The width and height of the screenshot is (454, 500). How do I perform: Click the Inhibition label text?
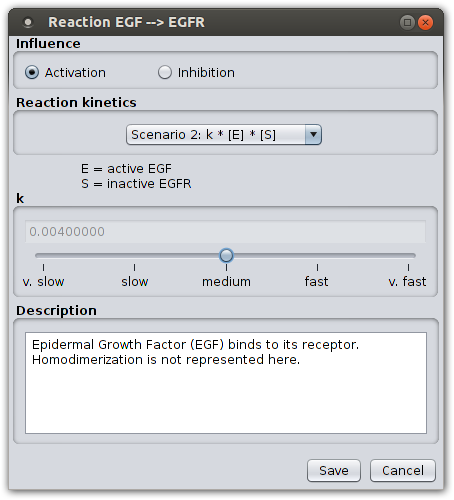pos(206,73)
